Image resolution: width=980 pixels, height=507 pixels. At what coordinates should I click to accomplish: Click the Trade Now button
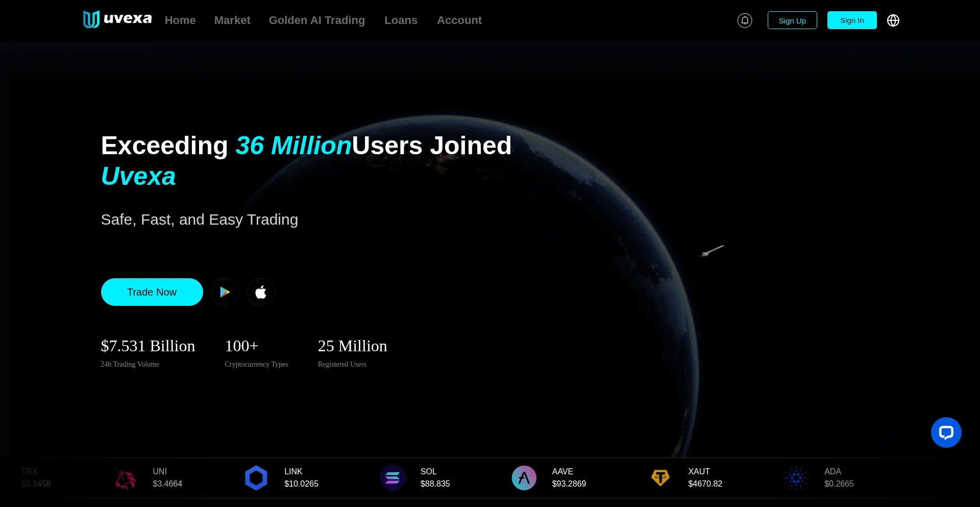point(152,292)
